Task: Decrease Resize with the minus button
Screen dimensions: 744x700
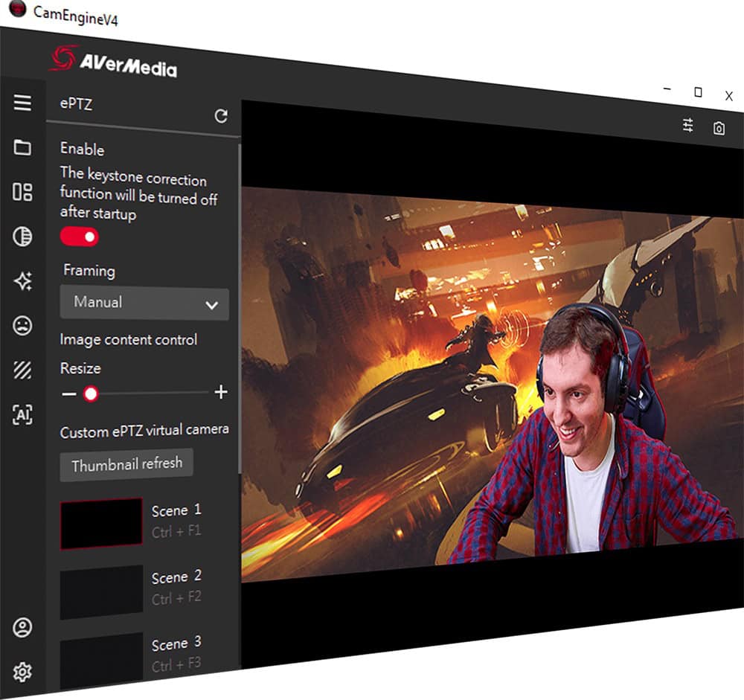Action: [x=69, y=394]
